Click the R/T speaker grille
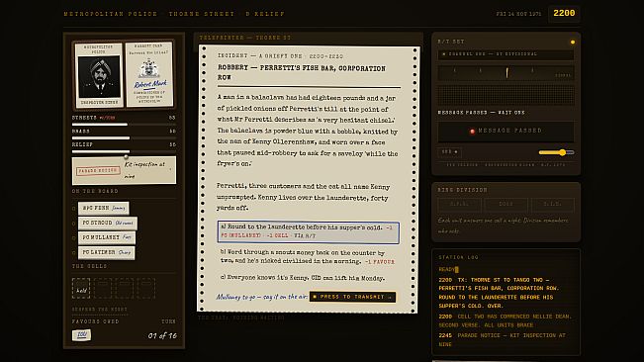Image resolution: width=644 pixels, height=362 pixels. point(506,95)
